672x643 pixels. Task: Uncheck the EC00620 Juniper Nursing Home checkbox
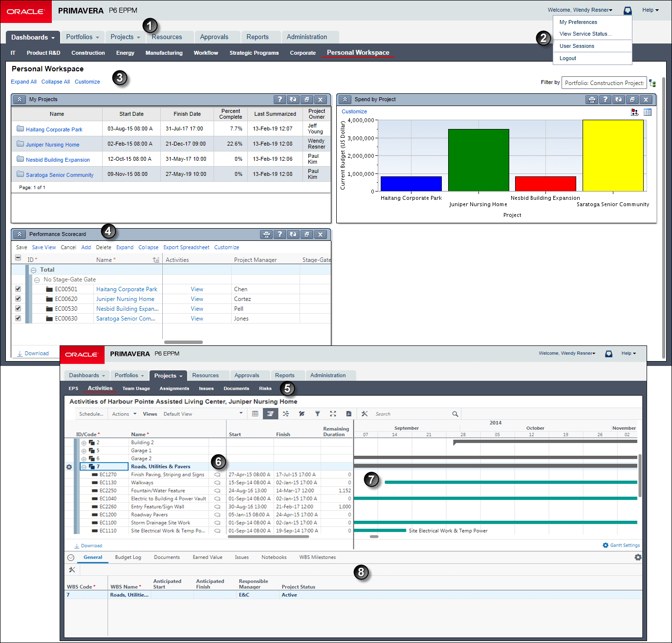(x=18, y=299)
